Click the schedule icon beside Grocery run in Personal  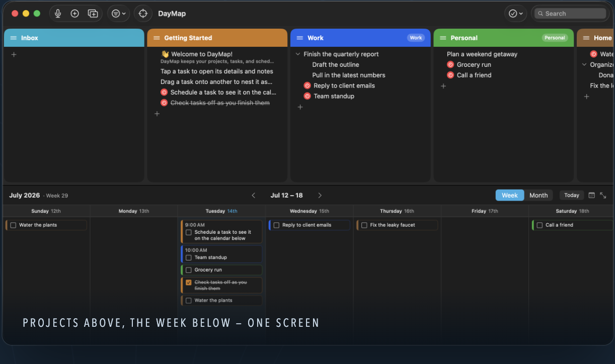450,64
